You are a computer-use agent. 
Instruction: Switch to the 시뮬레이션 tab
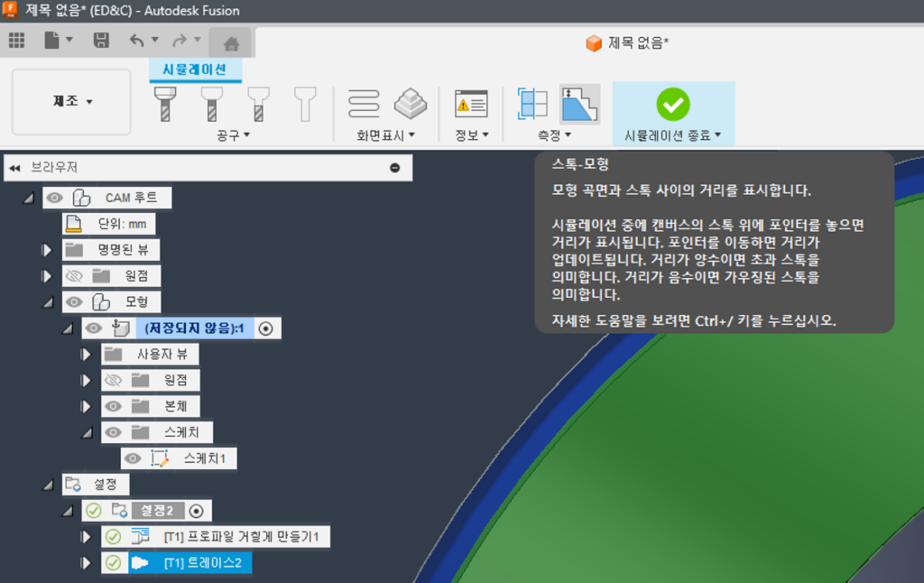(195, 69)
